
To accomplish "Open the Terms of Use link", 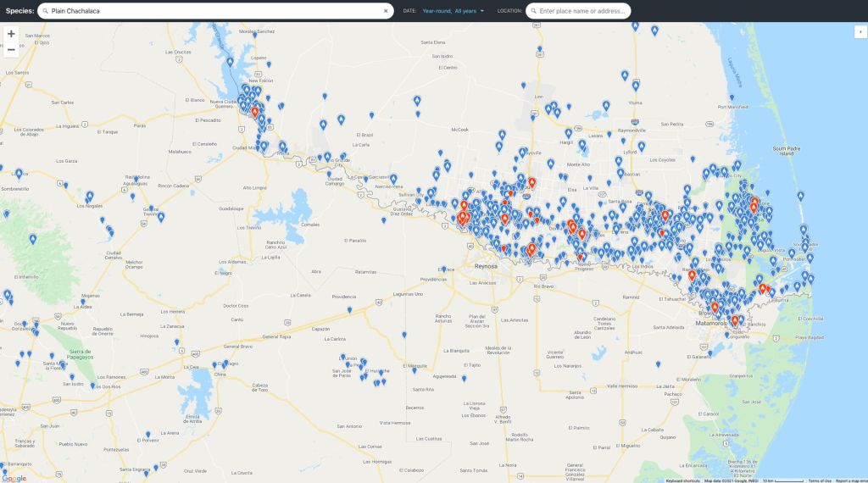I will coord(820,480).
